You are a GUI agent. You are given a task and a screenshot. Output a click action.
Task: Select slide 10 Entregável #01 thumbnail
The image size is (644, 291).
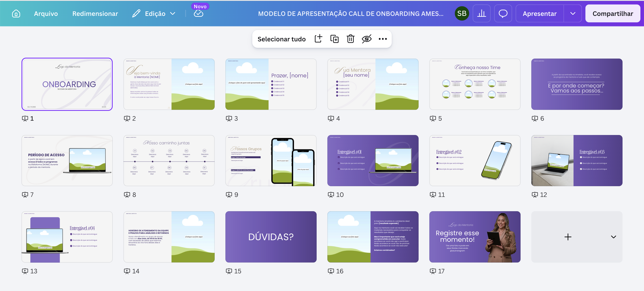pyautogui.click(x=373, y=161)
